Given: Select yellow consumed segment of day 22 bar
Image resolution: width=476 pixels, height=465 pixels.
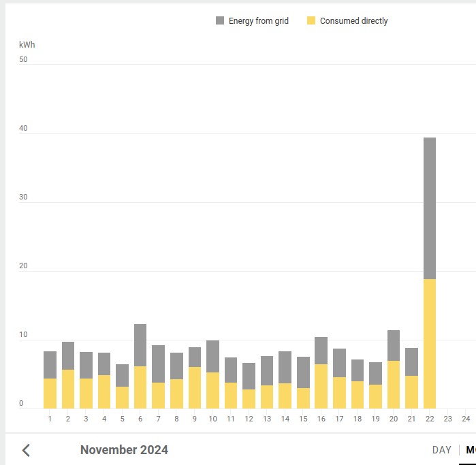Looking at the screenshot, I should pos(430,343).
